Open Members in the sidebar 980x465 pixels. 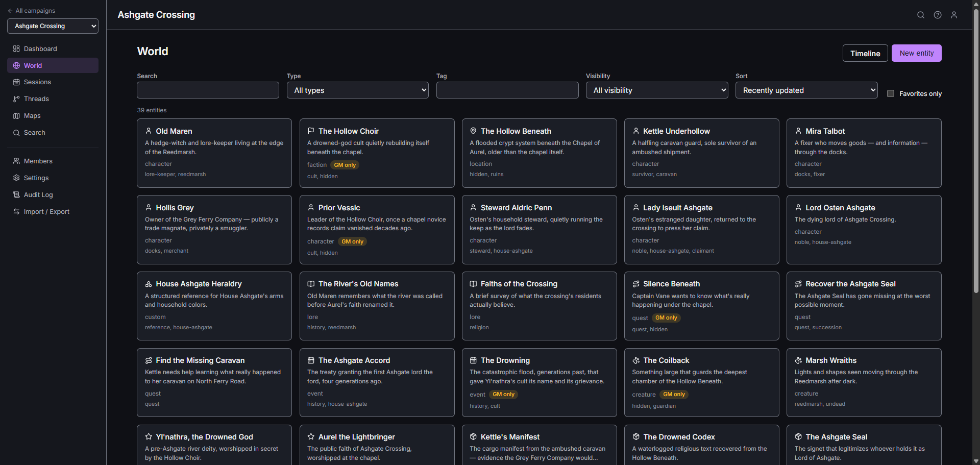point(53,161)
